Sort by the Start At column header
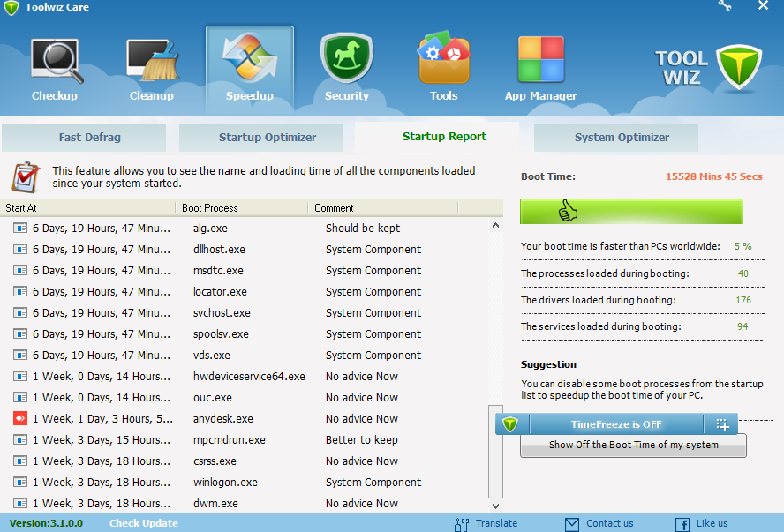The width and height of the screenshot is (784, 532). (x=88, y=208)
